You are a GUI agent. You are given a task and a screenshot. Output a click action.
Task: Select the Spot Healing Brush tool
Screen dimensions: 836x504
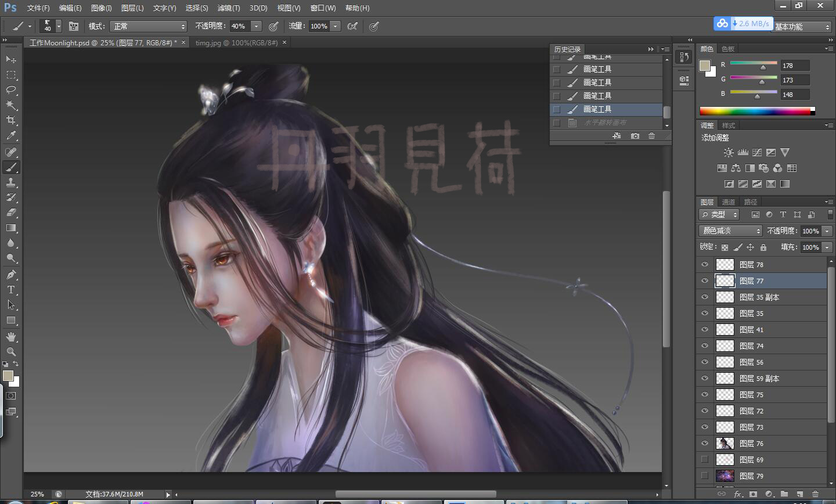coord(11,152)
